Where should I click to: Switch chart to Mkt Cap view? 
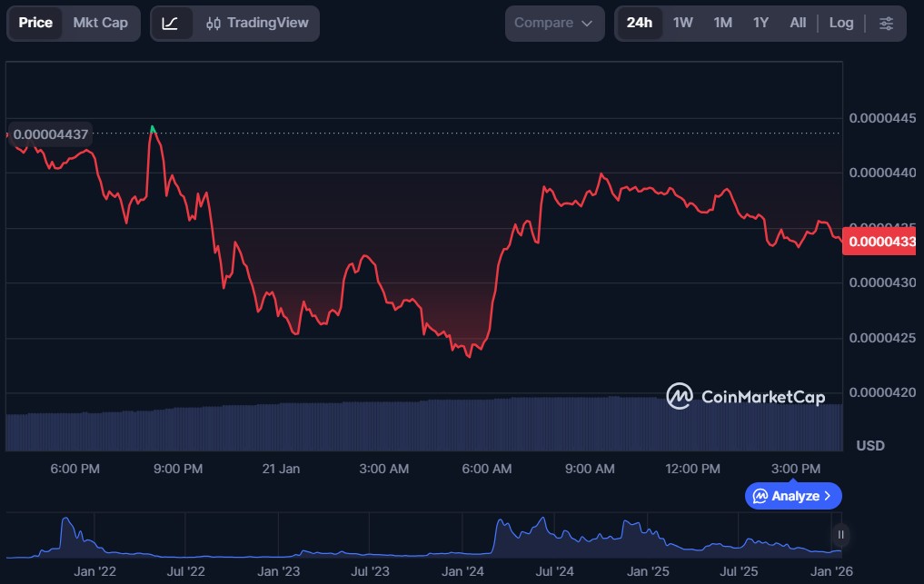(x=100, y=23)
